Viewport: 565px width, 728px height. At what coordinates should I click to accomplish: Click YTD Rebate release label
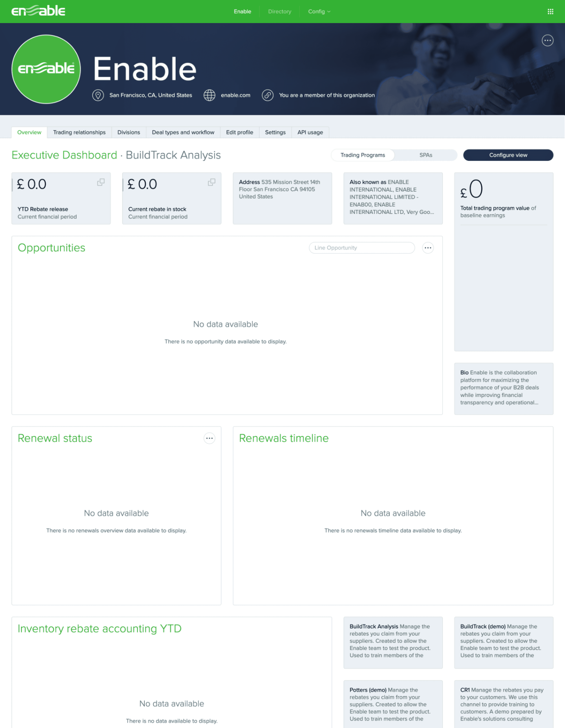43,209
